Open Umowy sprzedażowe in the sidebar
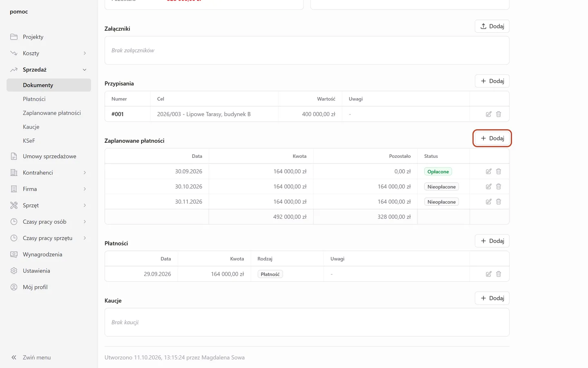The width and height of the screenshot is (588, 368). [49, 156]
